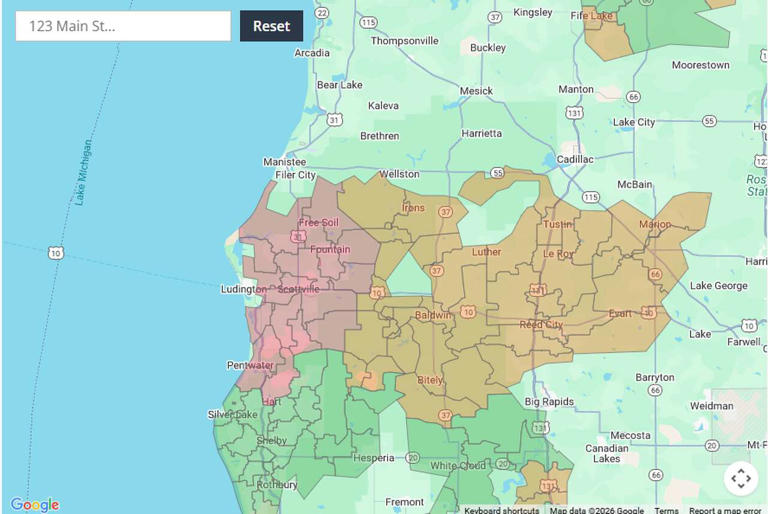This screenshot has width=768, height=514.
Task: Click route 115 shield near McBain
Action: click(591, 197)
